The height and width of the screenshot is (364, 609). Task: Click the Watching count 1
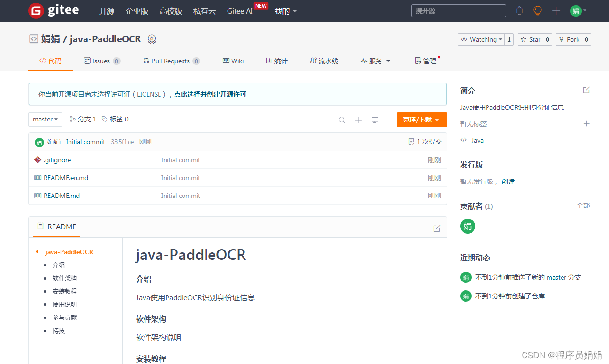click(x=509, y=39)
